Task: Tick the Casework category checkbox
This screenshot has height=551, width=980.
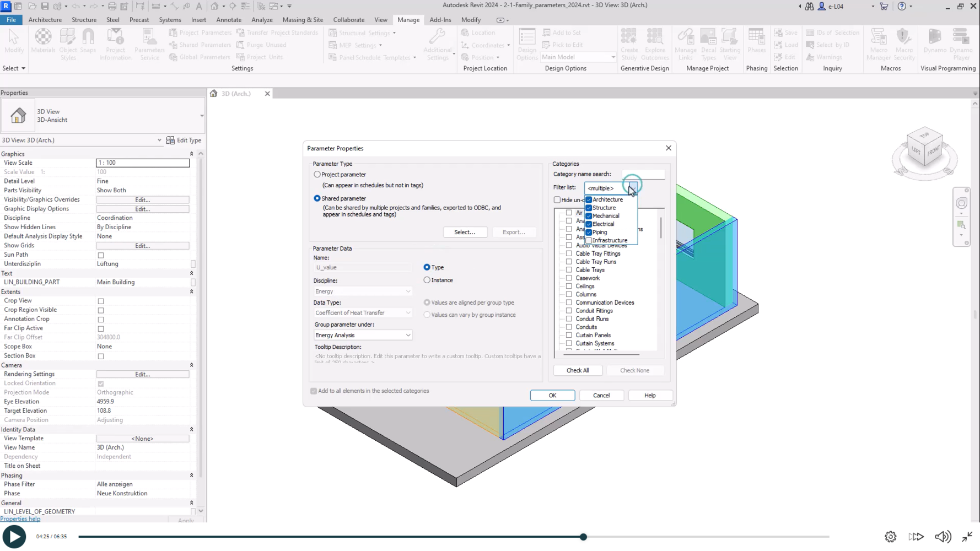Action: click(x=569, y=278)
